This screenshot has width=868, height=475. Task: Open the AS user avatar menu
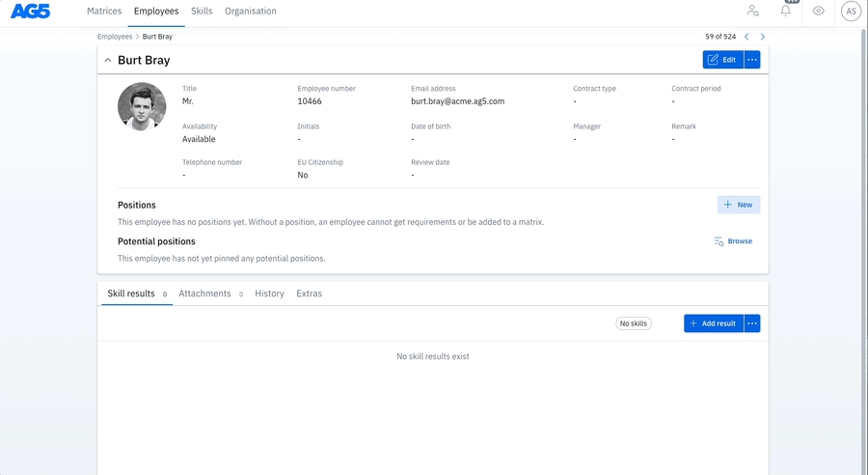click(851, 12)
